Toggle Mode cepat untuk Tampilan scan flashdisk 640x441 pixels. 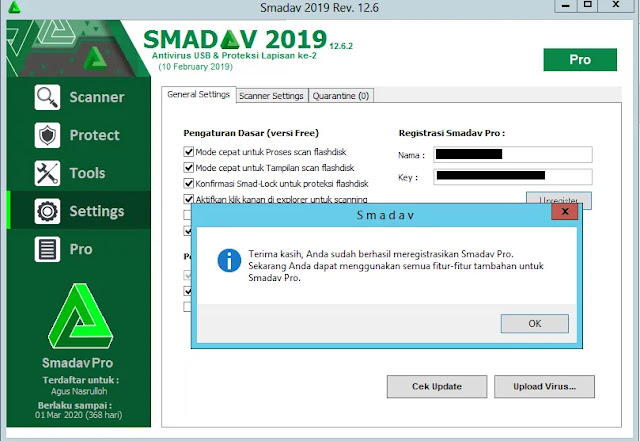pyautogui.click(x=188, y=168)
